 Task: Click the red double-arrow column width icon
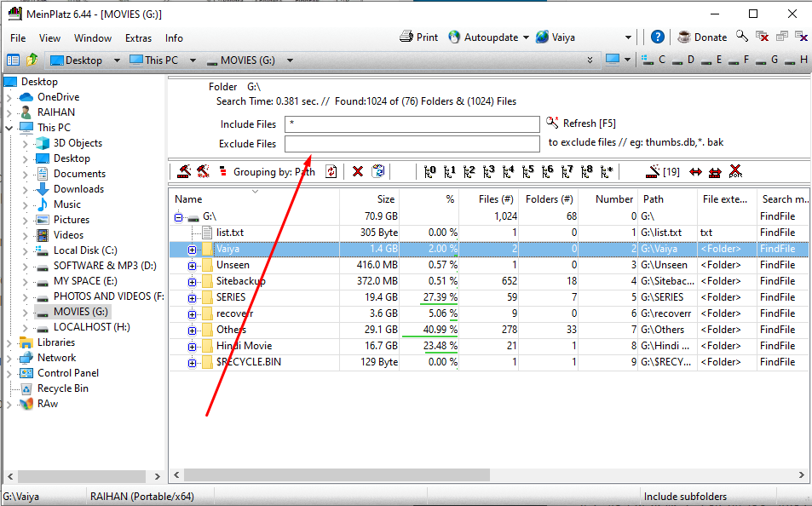pos(695,172)
